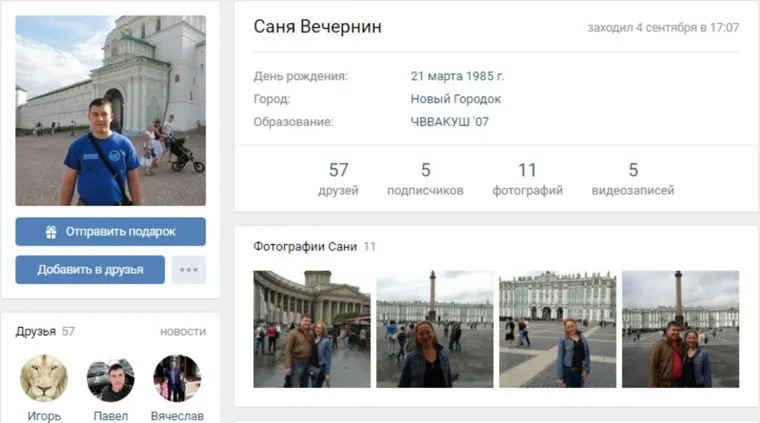The image size is (760, 423).
Task: Click the новости link in friends block
Action: point(183,332)
